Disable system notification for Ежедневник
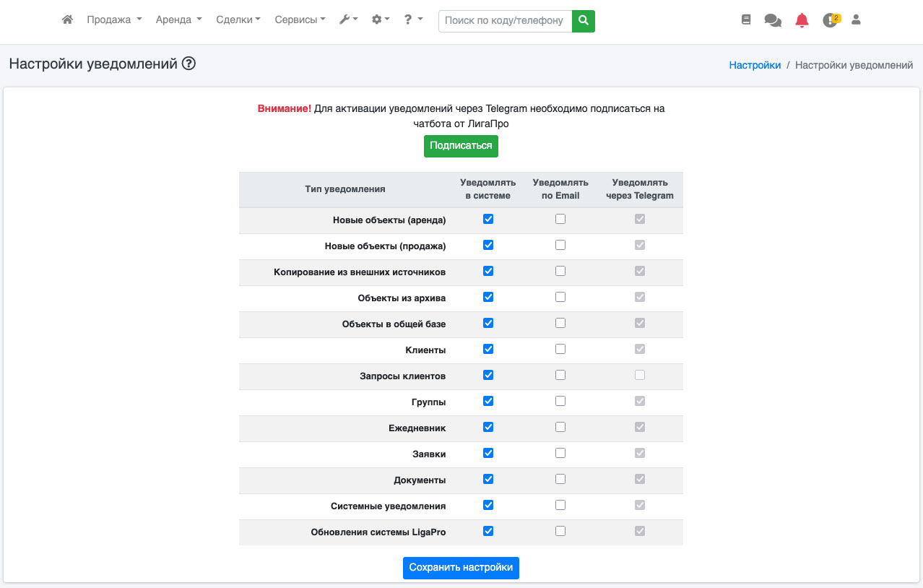Viewport: 923px width, 588px height. point(488,427)
